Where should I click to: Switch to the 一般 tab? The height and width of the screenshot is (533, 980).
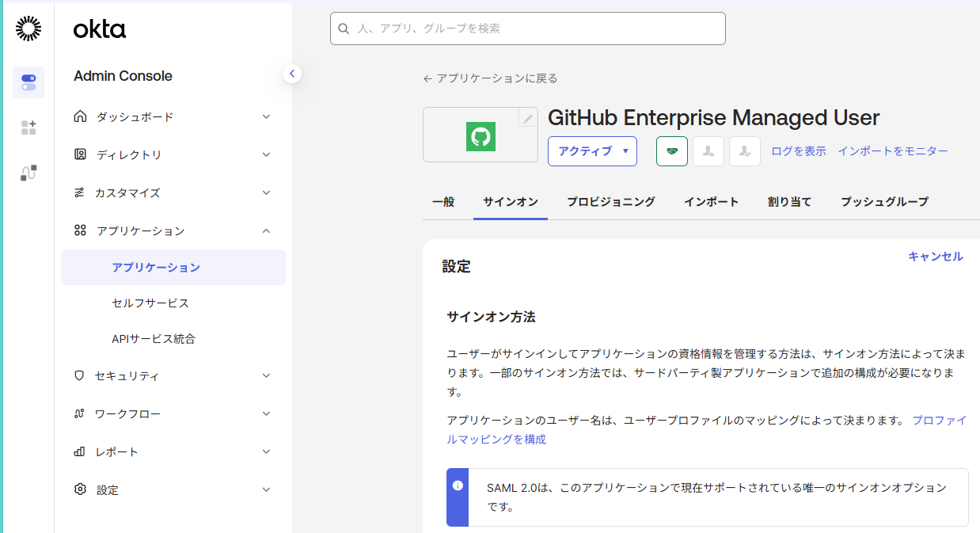(443, 202)
